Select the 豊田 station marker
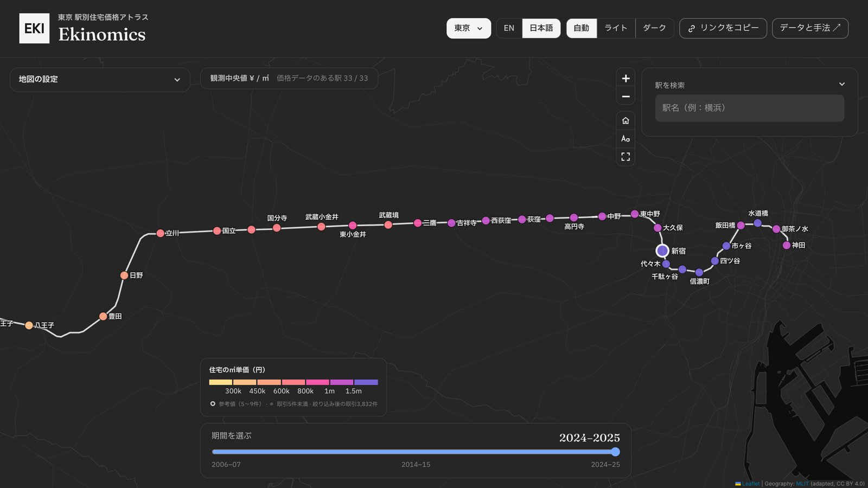This screenshot has height=488, width=868. (x=103, y=316)
